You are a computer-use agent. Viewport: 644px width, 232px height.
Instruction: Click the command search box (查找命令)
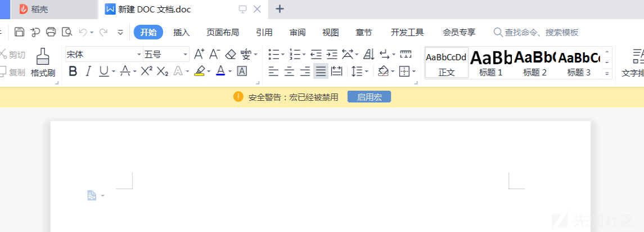(540, 32)
